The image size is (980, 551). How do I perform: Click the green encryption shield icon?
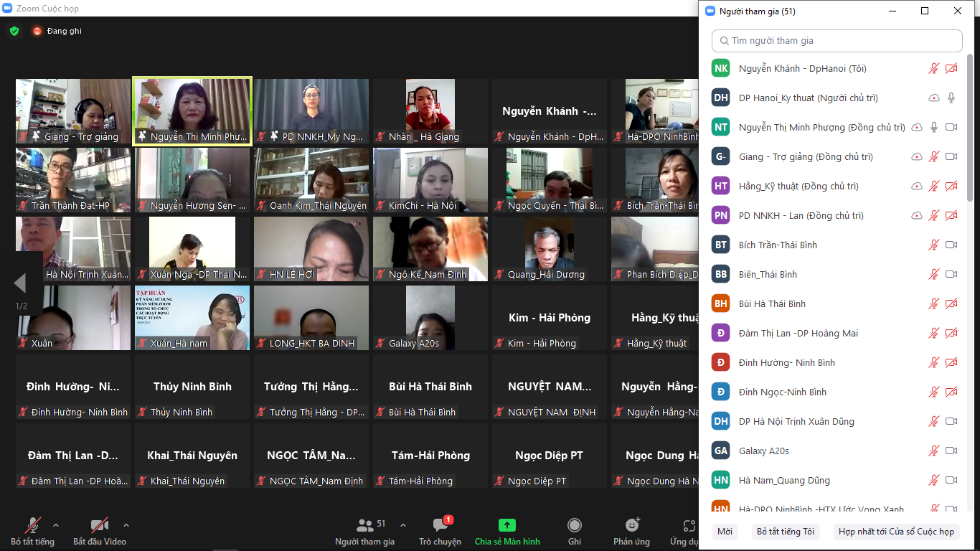pyautogui.click(x=14, y=31)
